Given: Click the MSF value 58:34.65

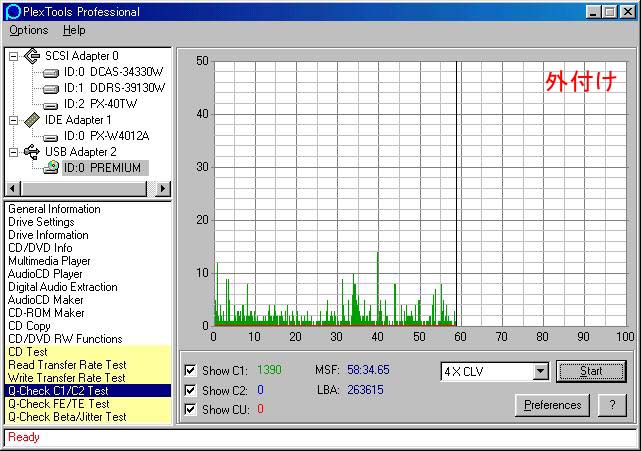Looking at the screenshot, I should pos(368,370).
